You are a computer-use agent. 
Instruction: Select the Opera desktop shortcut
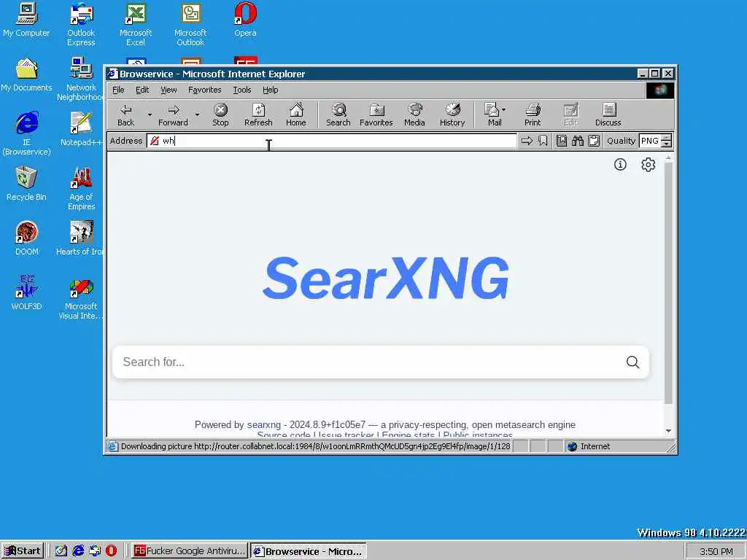(245, 20)
